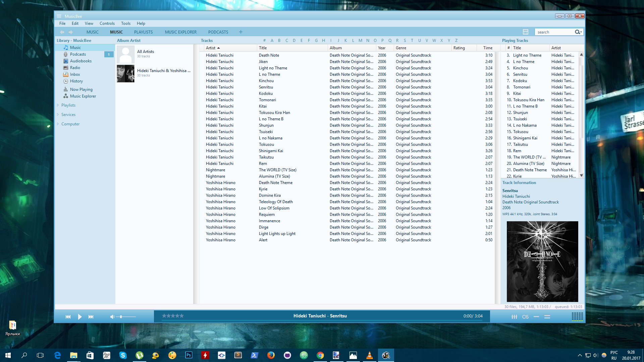Viewport: 644px width, 362px height.
Task: Switch to the PLAYLISTS tab
Action: tap(143, 32)
